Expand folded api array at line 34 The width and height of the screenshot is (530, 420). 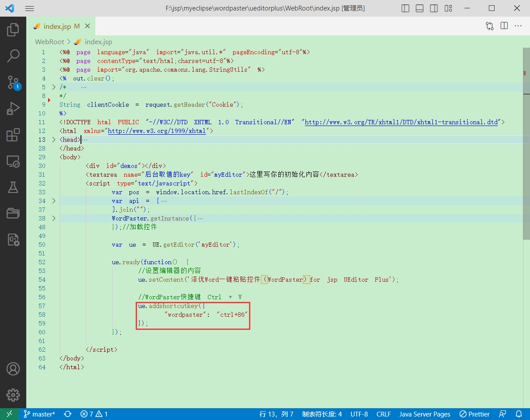(x=54, y=201)
